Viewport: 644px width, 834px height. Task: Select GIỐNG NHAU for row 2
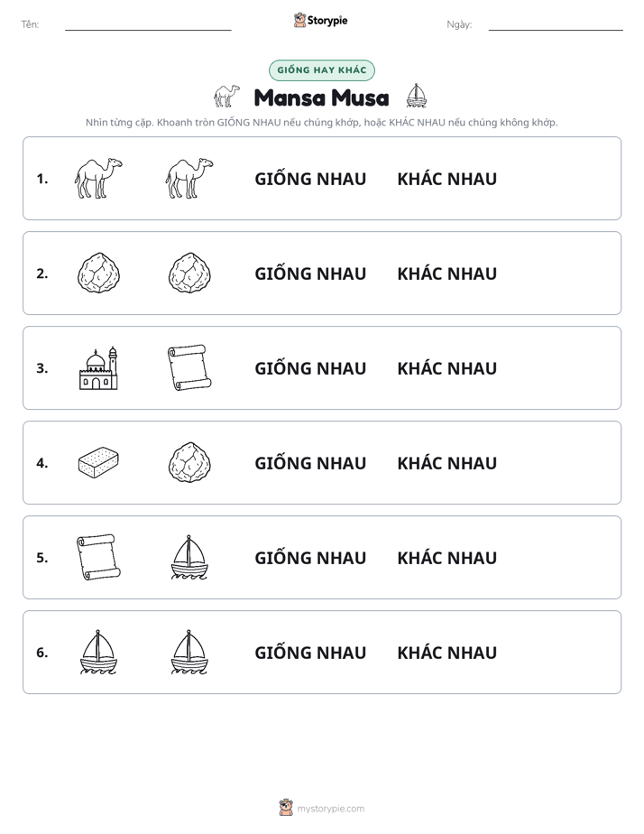310,273
